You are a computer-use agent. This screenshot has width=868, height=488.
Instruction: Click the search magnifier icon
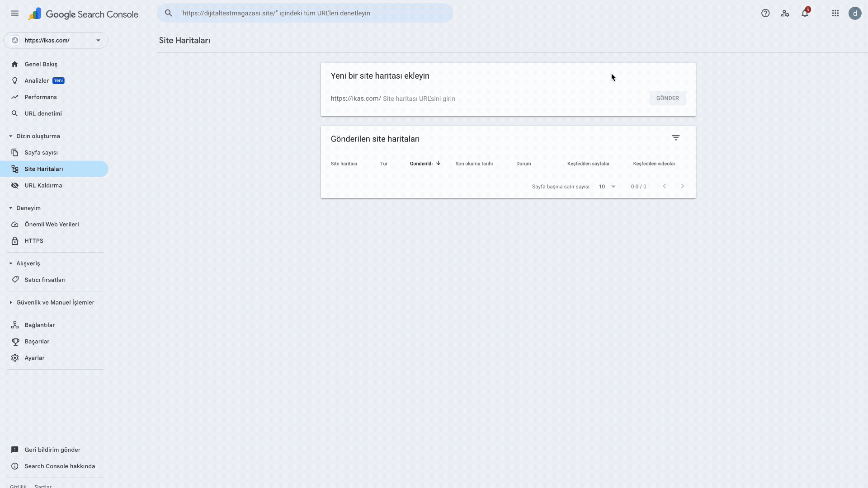point(169,13)
